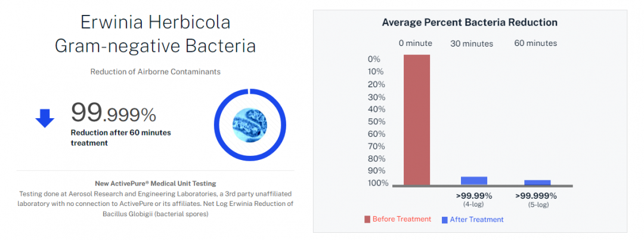The height and width of the screenshot is (240, 644).
Task: Click the Average Percent Bacteria Reduction title
Action: 469,23
